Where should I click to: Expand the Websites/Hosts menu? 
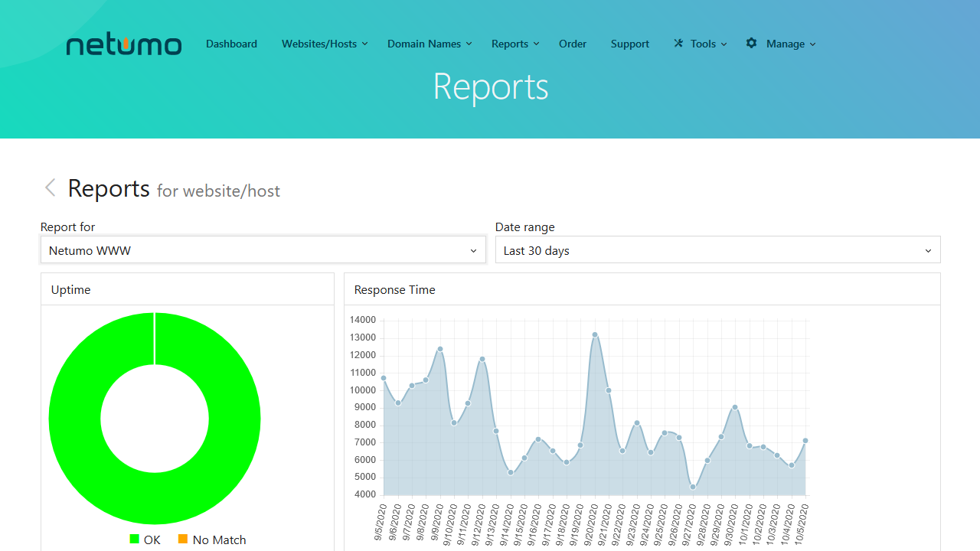click(x=325, y=44)
